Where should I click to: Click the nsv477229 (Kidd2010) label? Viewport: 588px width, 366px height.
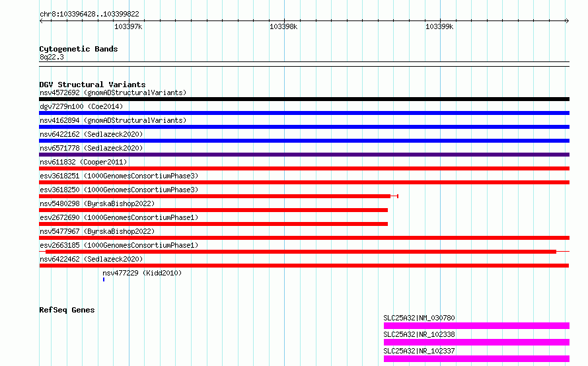tap(142, 273)
